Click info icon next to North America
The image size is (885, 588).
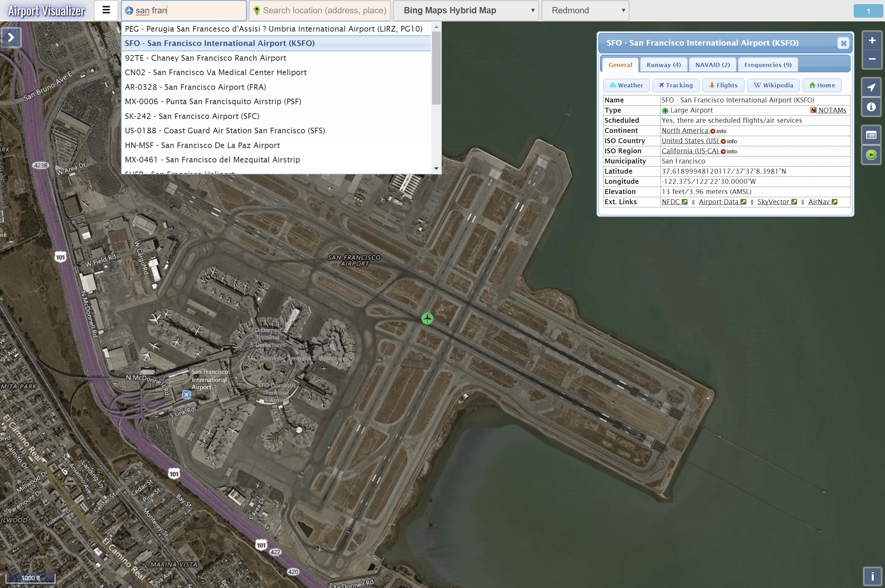[718, 131]
